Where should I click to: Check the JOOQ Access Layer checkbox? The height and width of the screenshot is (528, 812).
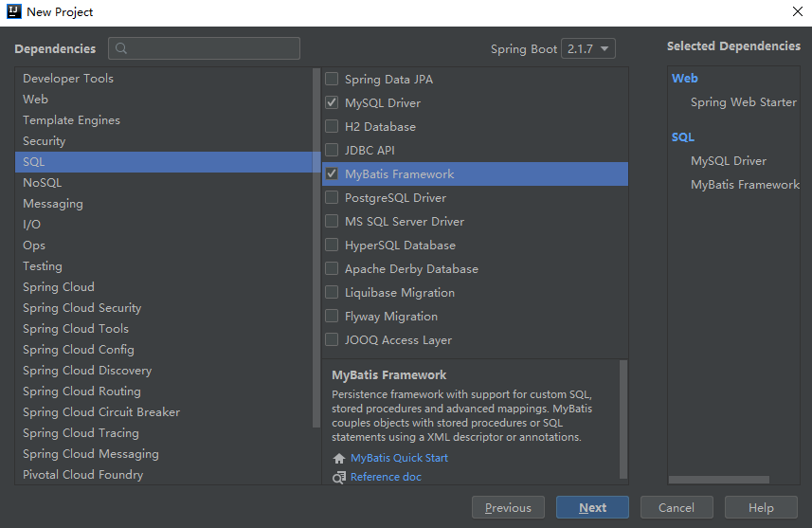332,339
